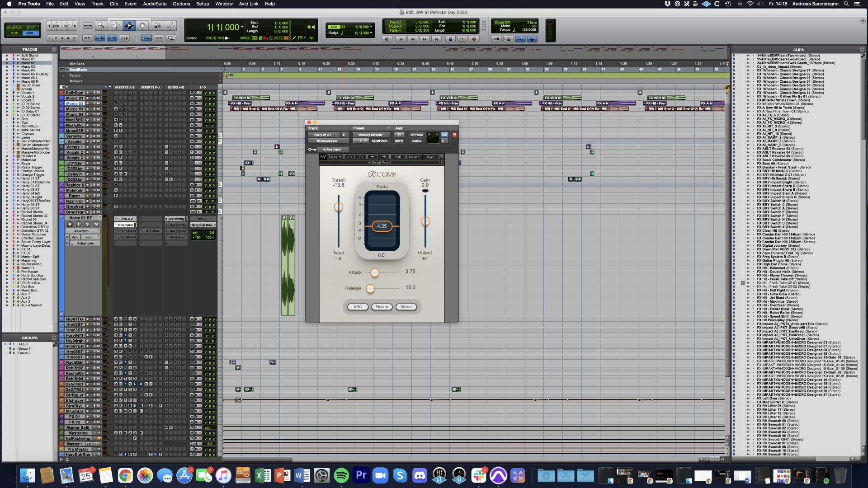Activate the Selector waveform tool

click(129, 26)
